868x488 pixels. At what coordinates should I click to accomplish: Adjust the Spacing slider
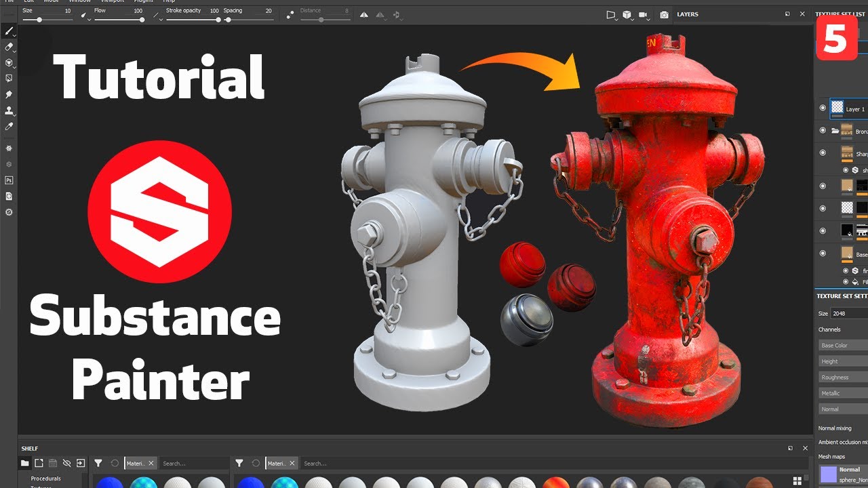[x=249, y=20]
